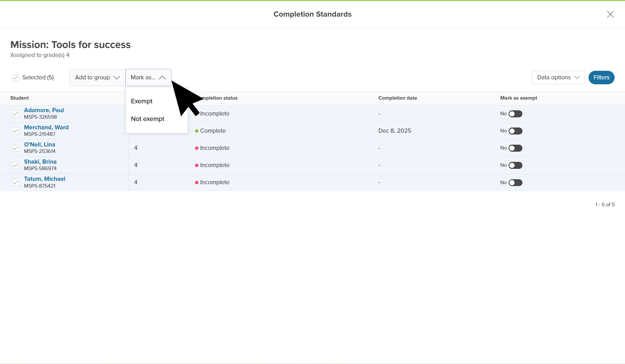Deselect Adamore, Paul row checkbox
The height and width of the screenshot is (364, 625).
click(16, 114)
